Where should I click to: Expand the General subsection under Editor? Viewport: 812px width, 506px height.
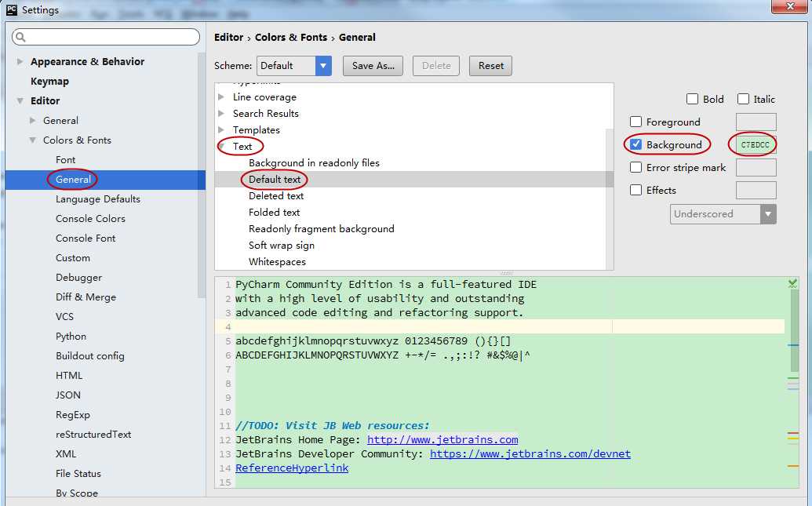click(x=33, y=120)
